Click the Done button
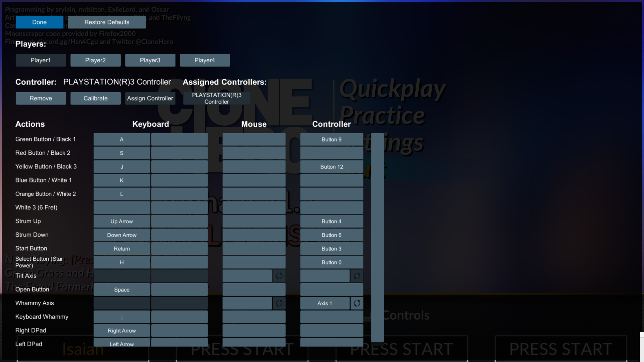 pos(39,22)
